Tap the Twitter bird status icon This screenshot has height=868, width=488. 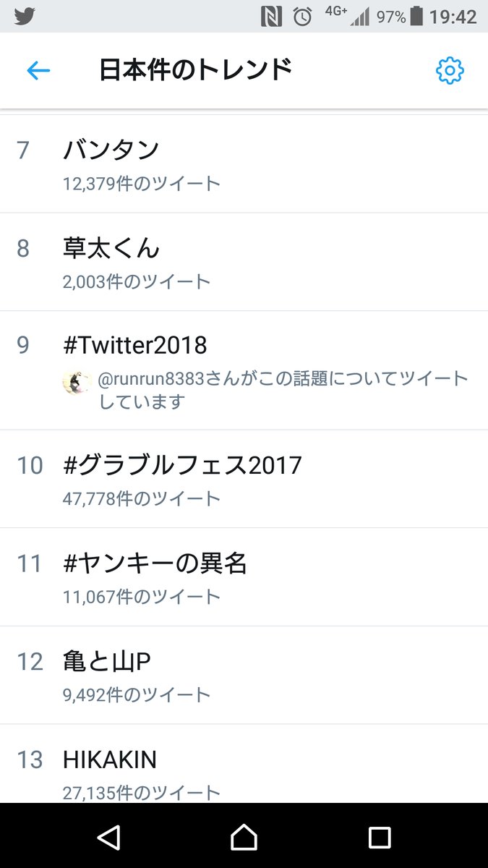click(x=25, y=16)
